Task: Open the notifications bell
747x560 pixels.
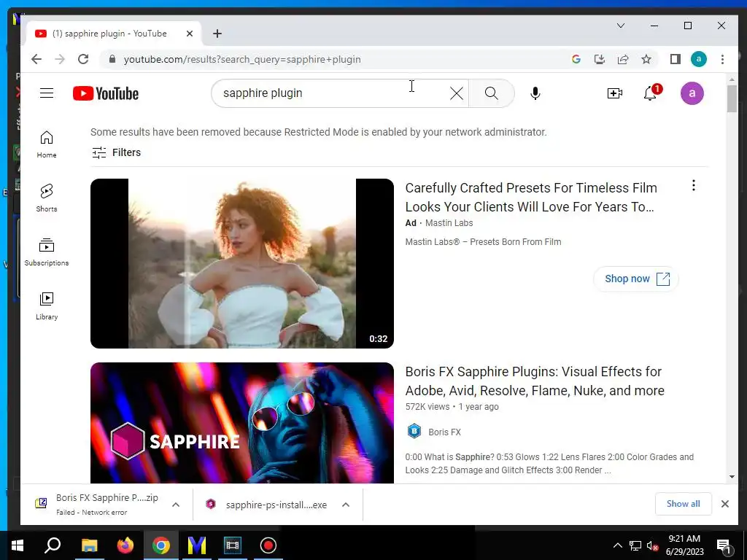Action: [x=650, y=93]
